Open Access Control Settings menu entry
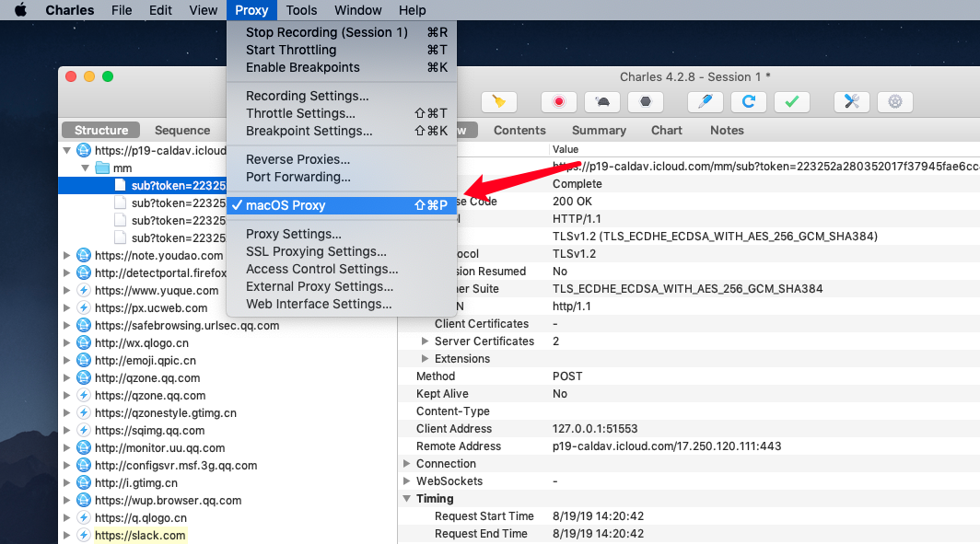 tap(341, 269)
